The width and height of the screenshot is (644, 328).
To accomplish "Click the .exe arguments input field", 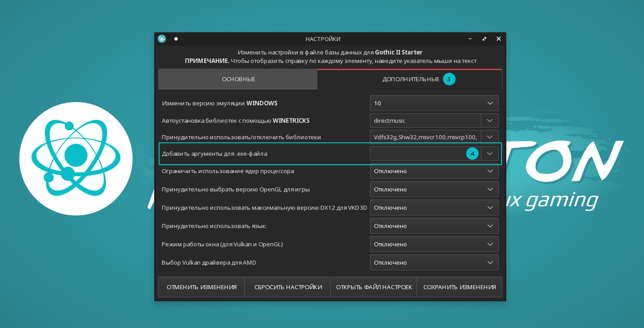I will [x=419, y=154].
